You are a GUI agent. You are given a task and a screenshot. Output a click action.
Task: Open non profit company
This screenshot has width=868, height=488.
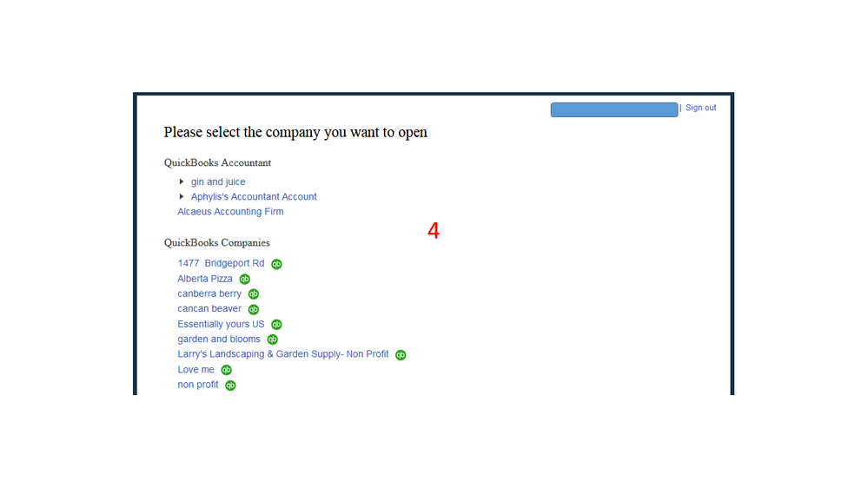coord(197,385)
